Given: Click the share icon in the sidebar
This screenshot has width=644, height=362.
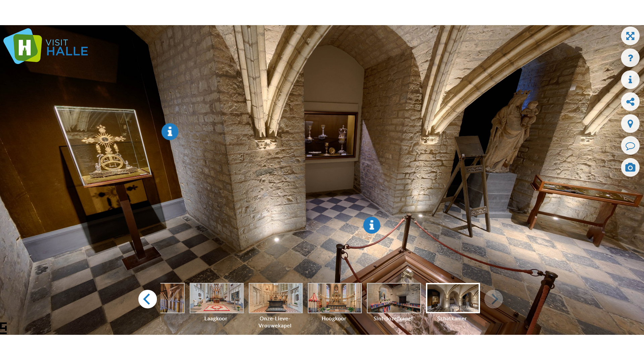Looking at the screenshot, I should coord(630,102).
